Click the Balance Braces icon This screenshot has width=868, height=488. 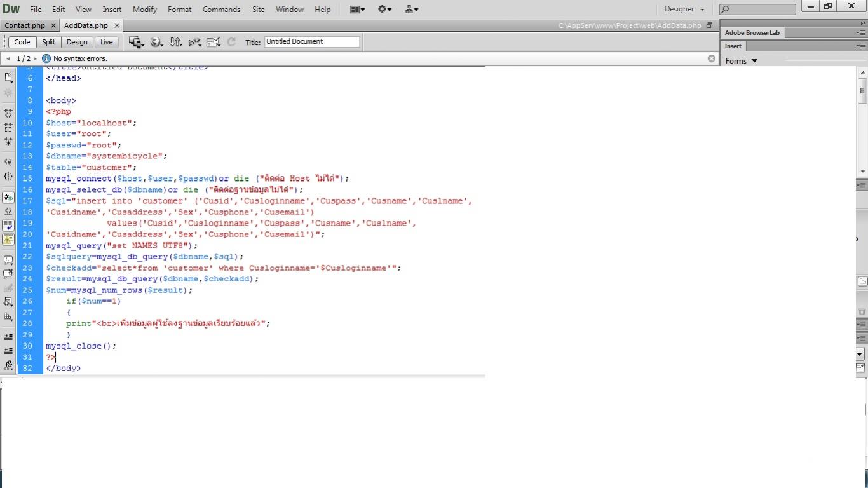8,176
